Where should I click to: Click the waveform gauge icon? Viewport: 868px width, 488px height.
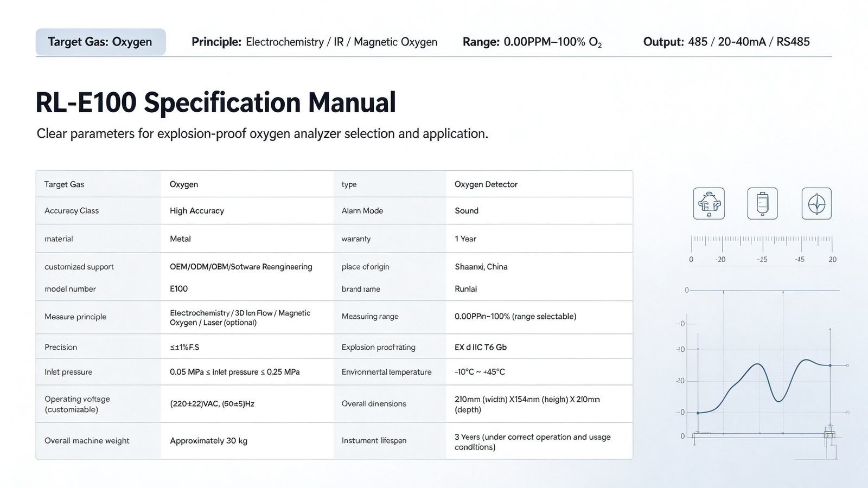[x=816, y=203]
